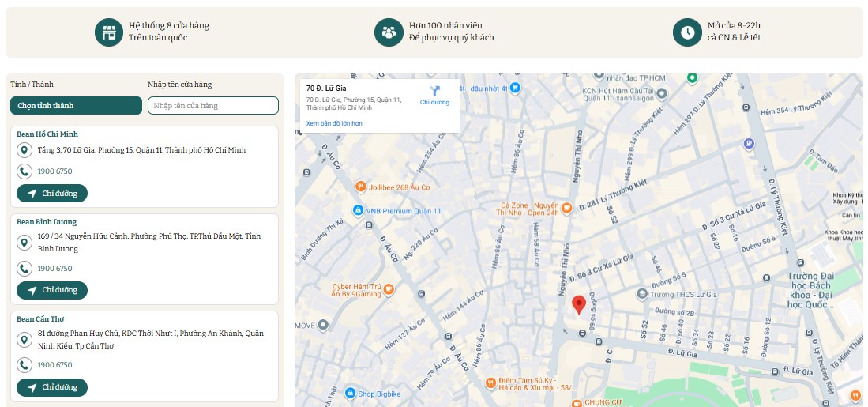
Task: Click location pin icon of Bean Bình Dương
Action: tap(24, 243)
